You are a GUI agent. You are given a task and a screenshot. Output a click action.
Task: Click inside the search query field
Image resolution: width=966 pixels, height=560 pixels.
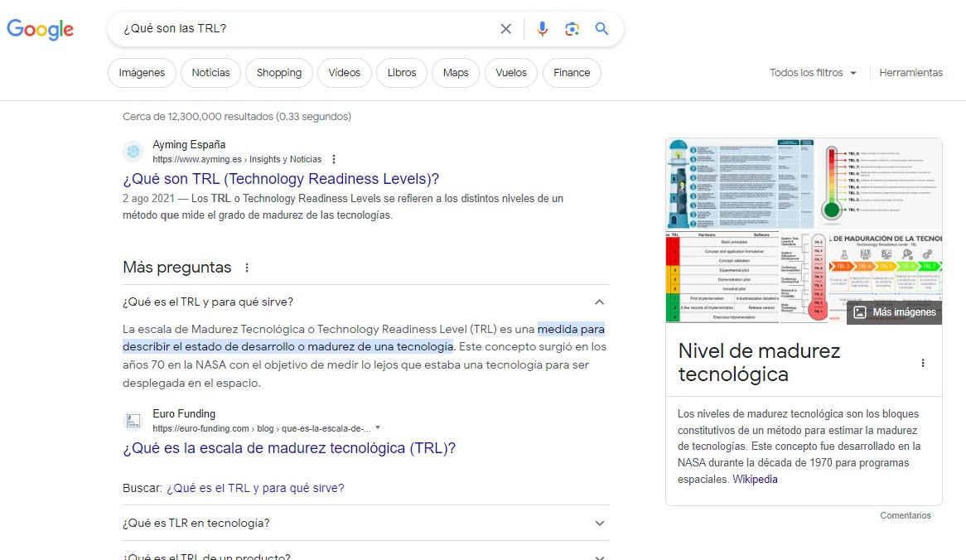[x=305, y=28]
